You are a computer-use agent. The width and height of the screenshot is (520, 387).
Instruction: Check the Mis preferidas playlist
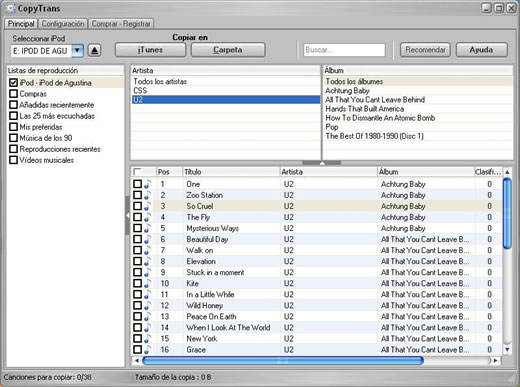[x=13, y=127]
